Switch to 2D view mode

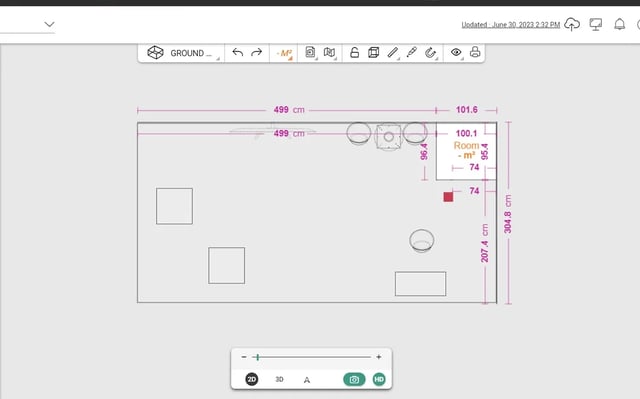[252, 379]
